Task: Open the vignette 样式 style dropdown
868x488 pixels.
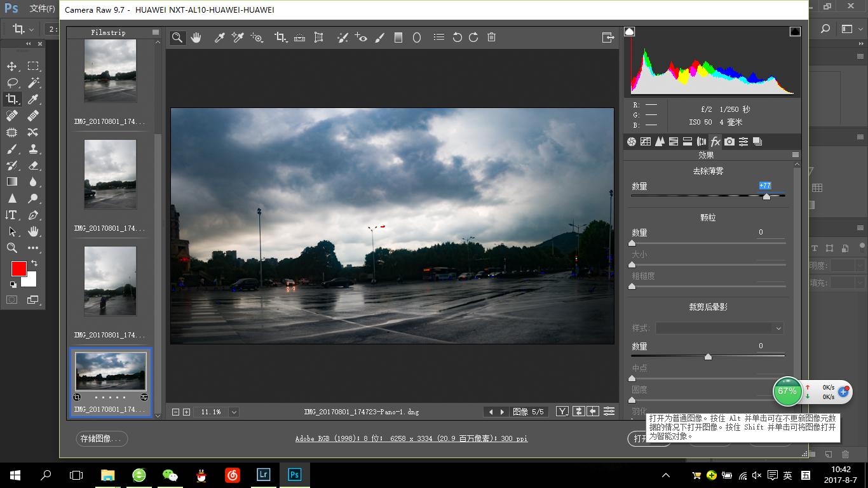Action: [719, 328]
